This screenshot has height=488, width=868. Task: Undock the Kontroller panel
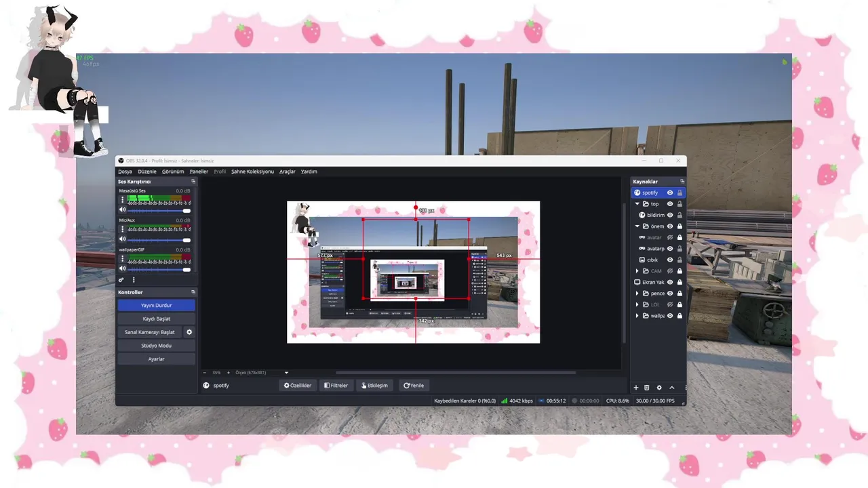click(193, 292)
